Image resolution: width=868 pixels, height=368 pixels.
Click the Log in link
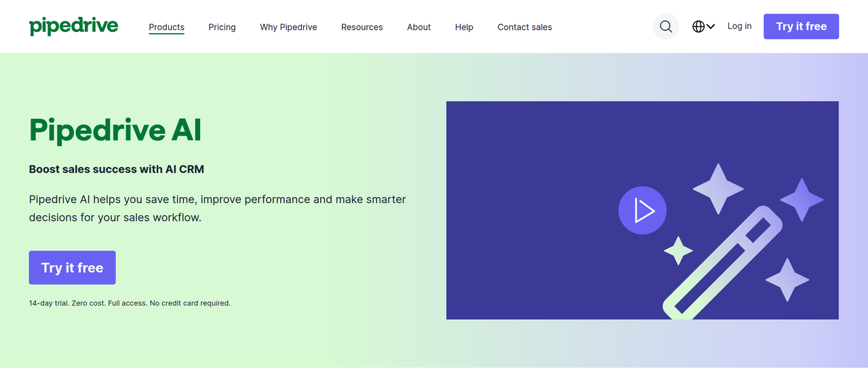pos(739,26)
